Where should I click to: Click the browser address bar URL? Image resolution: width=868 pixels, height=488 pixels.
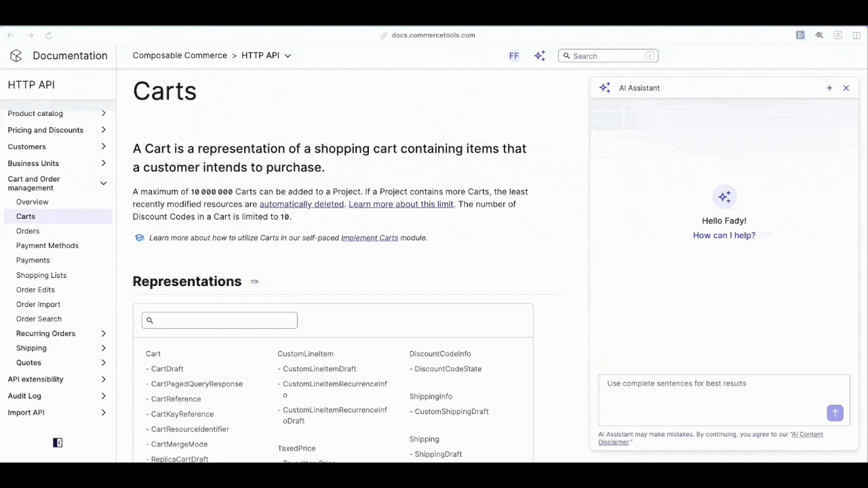[433, 35]
